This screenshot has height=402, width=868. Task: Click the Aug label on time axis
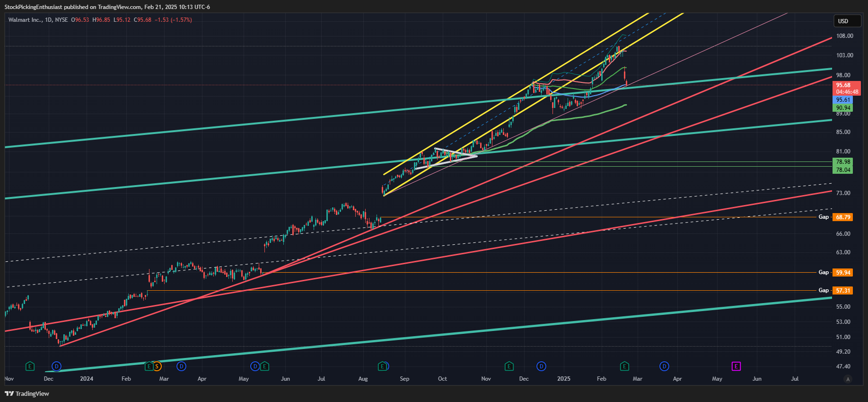coord(363,379)
